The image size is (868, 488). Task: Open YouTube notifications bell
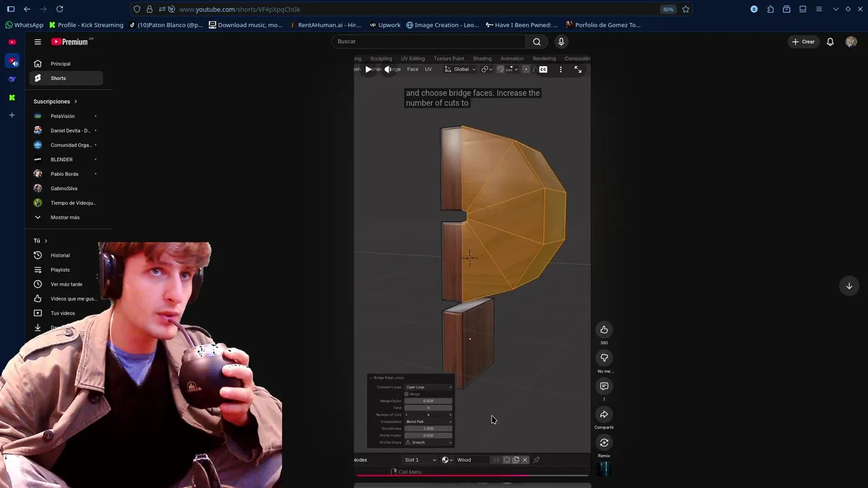click(x=830, y=41)
